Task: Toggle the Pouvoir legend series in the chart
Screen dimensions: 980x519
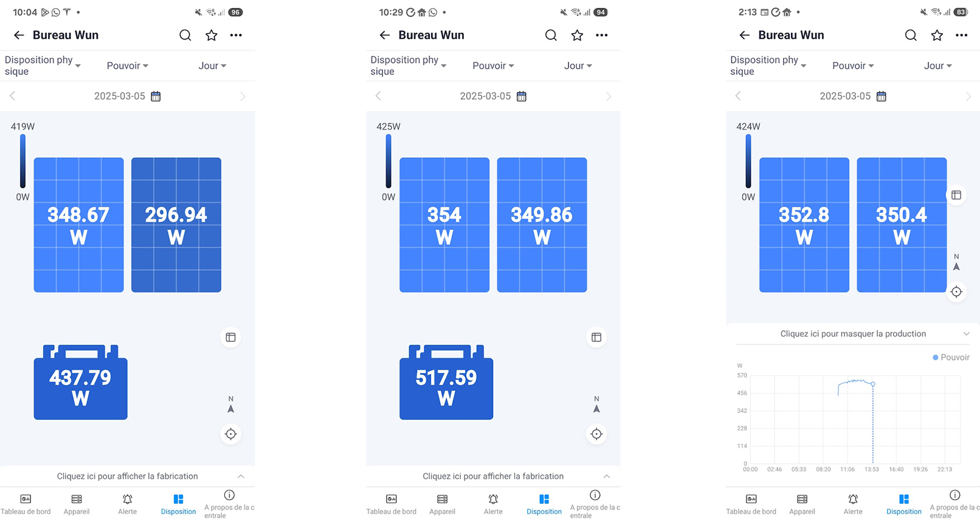Action: click(951, 357)
